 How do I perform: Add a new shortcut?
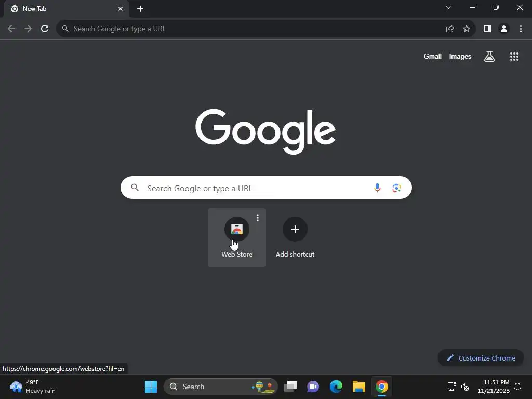coord(295,237)
